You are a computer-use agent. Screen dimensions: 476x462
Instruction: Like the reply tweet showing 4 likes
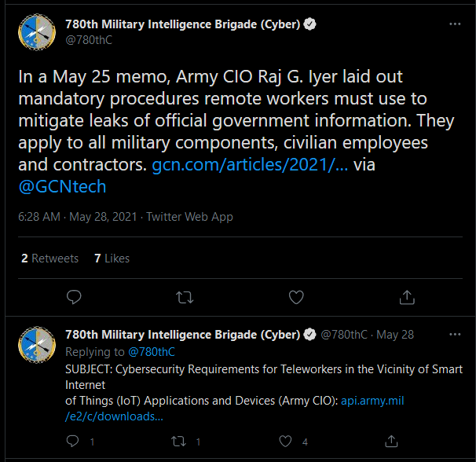[285, 442]
